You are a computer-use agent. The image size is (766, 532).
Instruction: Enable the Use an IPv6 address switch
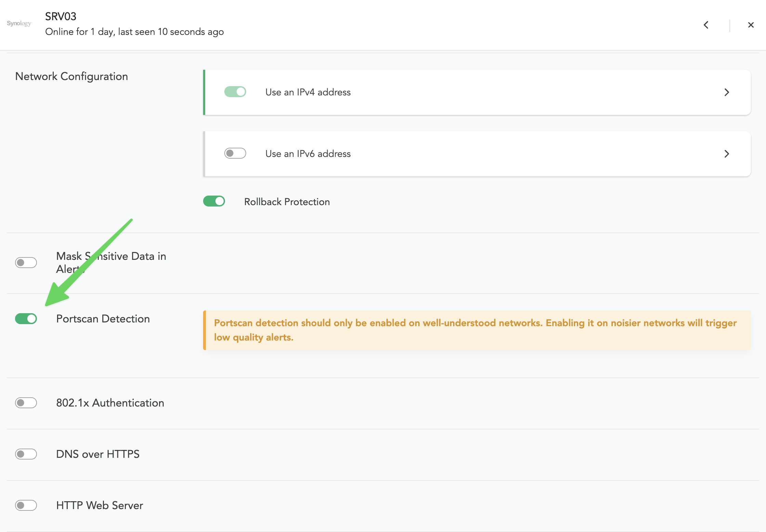click(235, 153)
